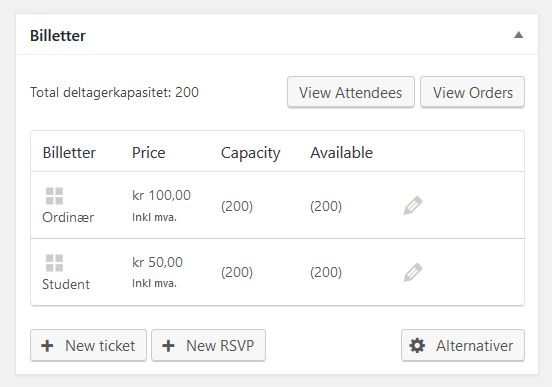
Task: Open the Alternativer settings
Action: [463, 345]
